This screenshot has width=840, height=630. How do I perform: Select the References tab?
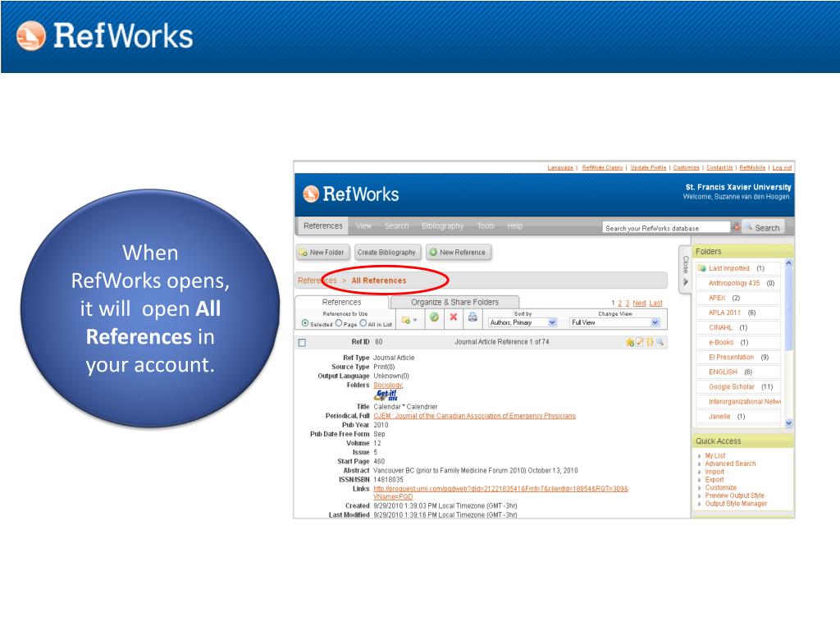pos(342,302)
